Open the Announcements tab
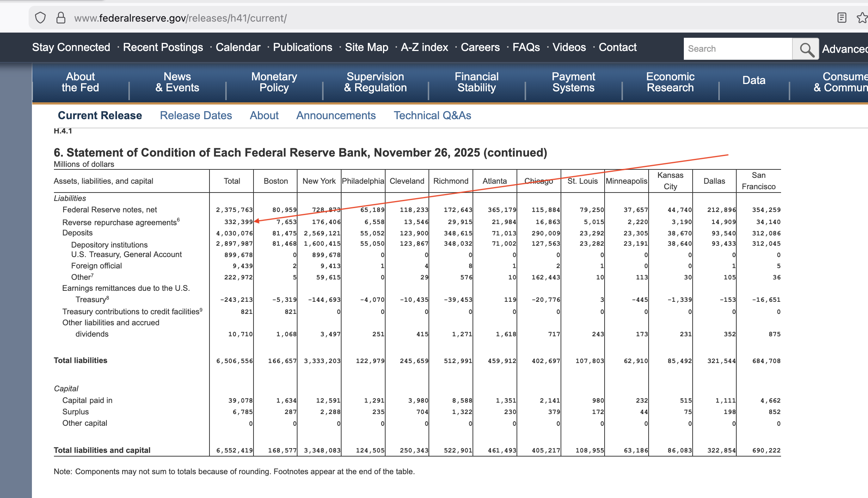Image resolution: width=868 pixels, height=498 pixels. tap(336, 116)
